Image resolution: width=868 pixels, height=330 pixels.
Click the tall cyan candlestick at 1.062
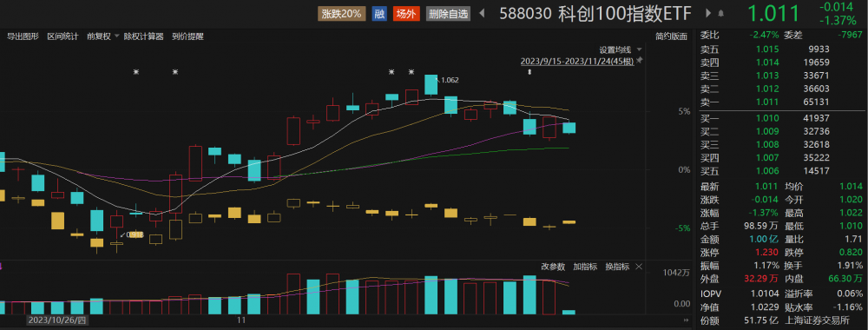coord(431,85)
